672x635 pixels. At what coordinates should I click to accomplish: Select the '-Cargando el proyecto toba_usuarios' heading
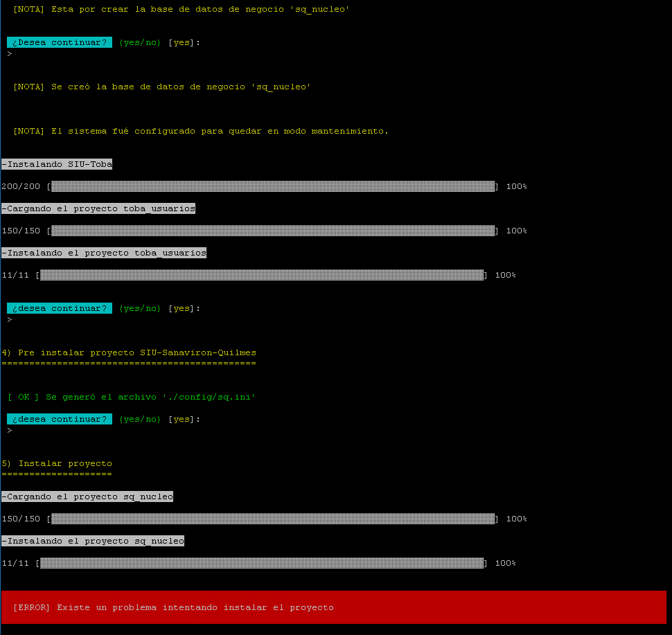pos(98,208)
